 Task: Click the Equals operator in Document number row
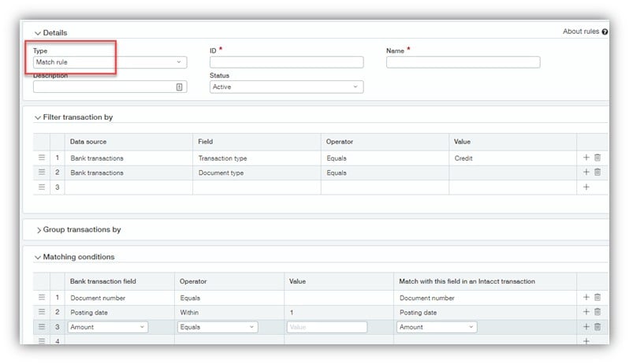click(229, 298)
